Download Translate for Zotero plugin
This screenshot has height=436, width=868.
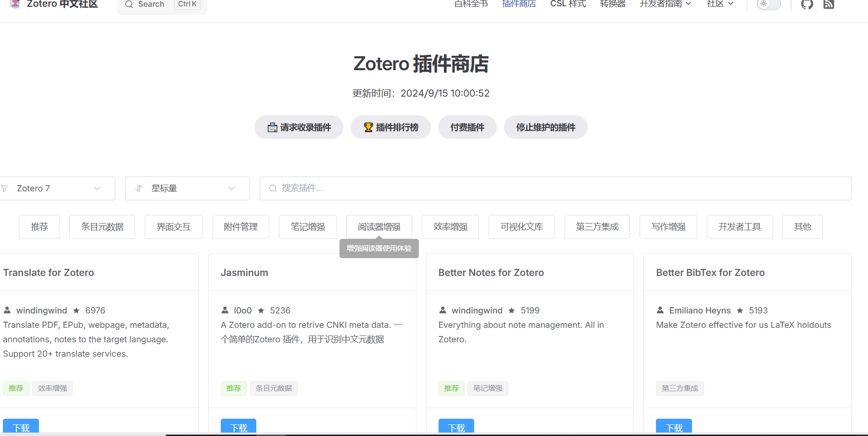(x=21, y=427)
